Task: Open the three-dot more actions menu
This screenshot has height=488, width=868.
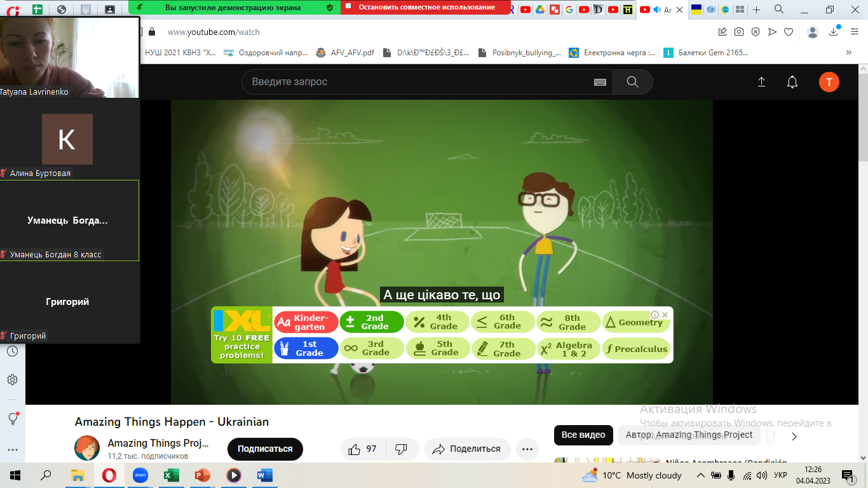Action: click(527, 449)
